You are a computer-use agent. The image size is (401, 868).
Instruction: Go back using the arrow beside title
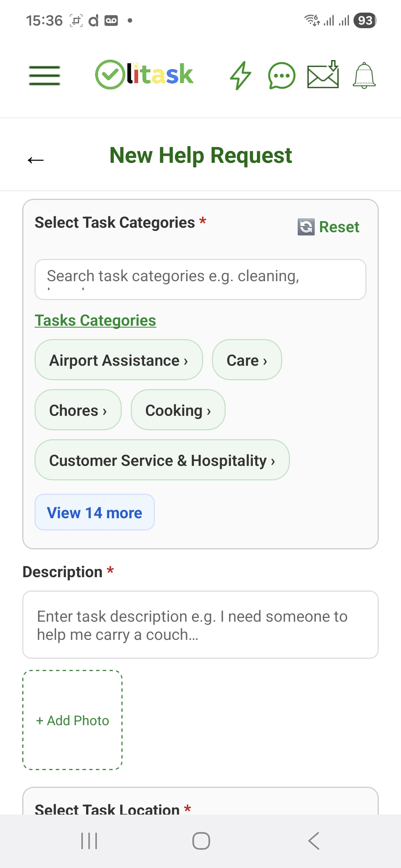pyautogui.click(x=36, y=160)
